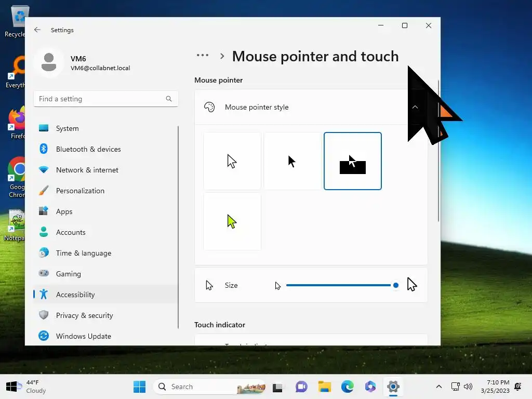Select the custom lime green pointer style

[232, 221]
